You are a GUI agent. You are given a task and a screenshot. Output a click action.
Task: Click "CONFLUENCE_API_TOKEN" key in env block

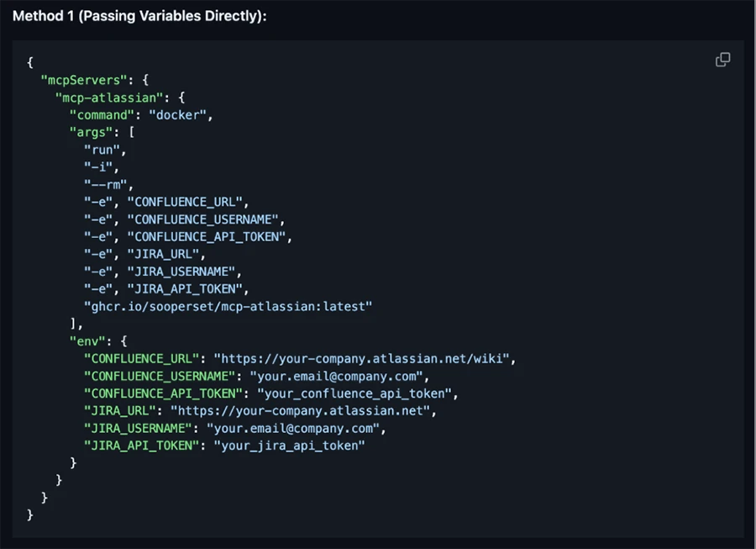(163, 393)
